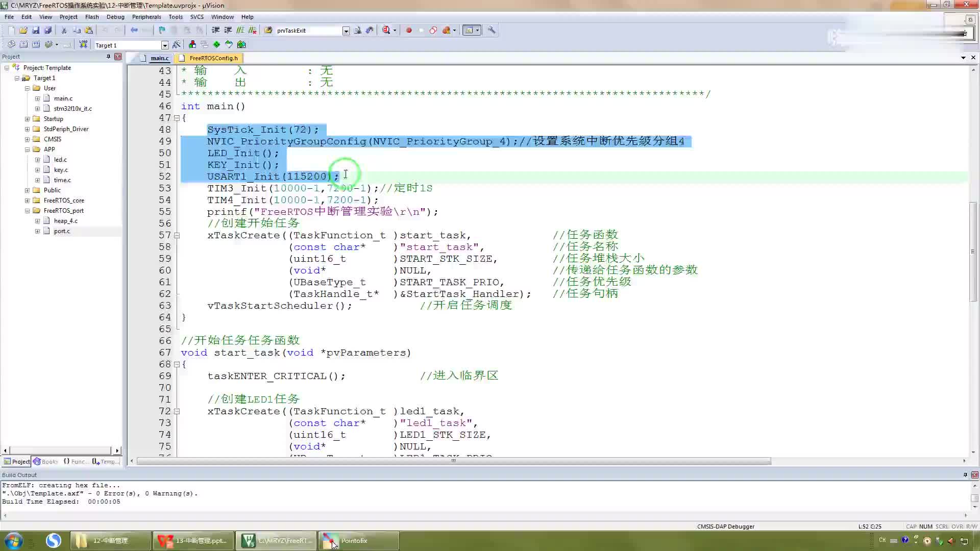The height and width of the screenshot is (551, 980).
Task: Open the Peripherals menu
Action: [x=146, y=17]
